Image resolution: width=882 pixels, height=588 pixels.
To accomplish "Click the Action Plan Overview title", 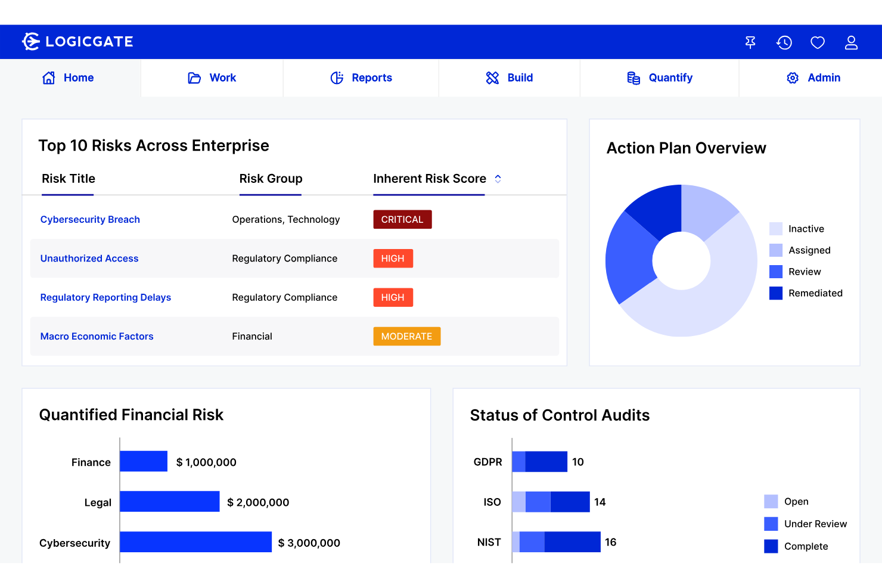I will pyautogui.click(x=687, y=148).
